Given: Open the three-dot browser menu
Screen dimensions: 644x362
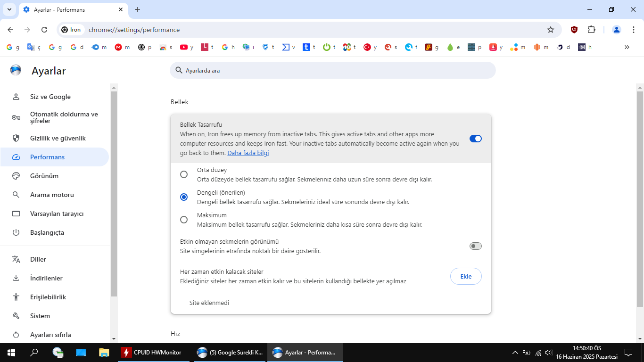Looking at the screenshot, I should point(634,30).
